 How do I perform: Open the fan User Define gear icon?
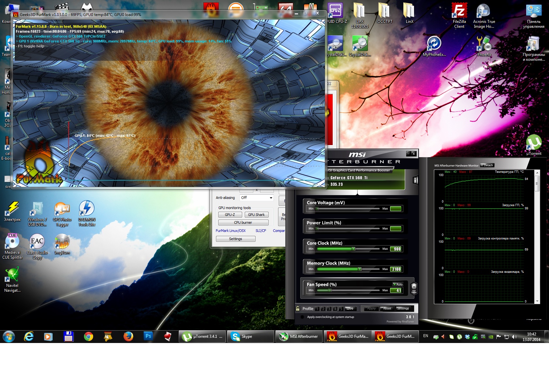tap(414, 288)
